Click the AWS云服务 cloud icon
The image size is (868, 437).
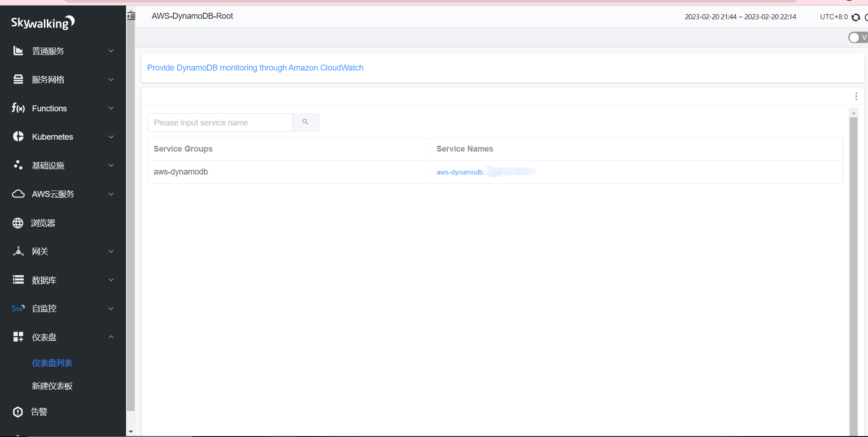tap(18, 194)
